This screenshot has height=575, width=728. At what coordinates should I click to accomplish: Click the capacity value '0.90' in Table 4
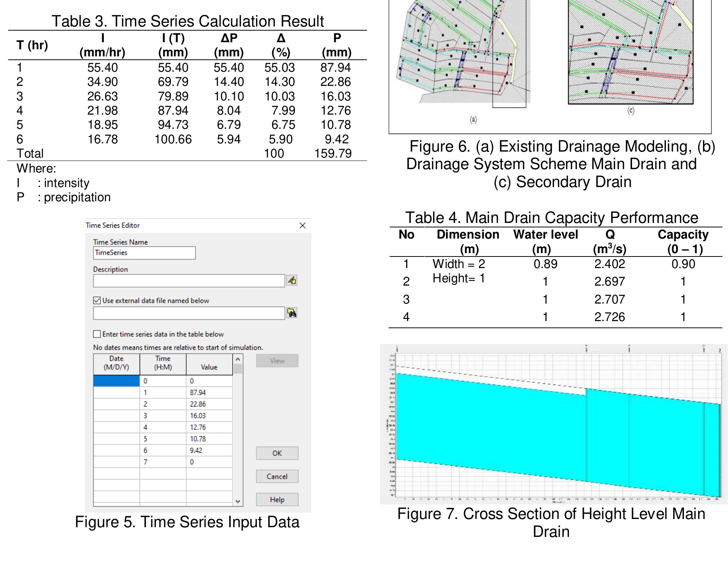coord(683,264)
